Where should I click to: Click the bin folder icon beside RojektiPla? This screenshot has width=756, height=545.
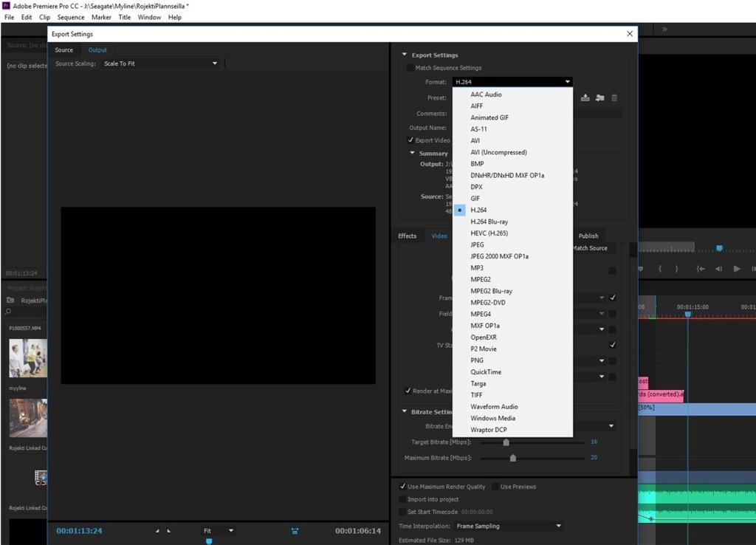coord(10,300)
